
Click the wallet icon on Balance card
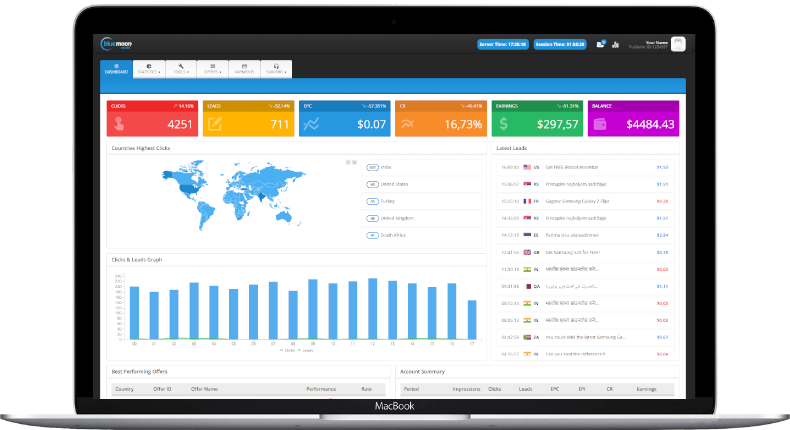(x=601, y=124)
